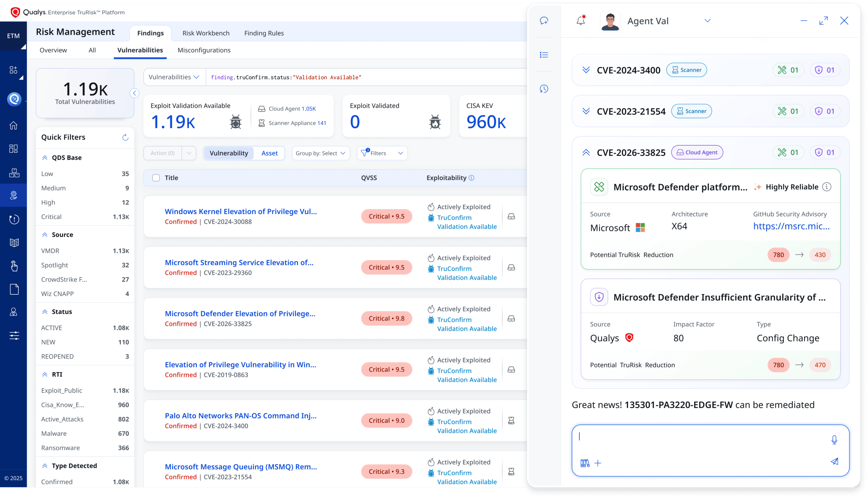868x498 pixels.
Task: Open the prompt library books icon
Action: (585, 463)
